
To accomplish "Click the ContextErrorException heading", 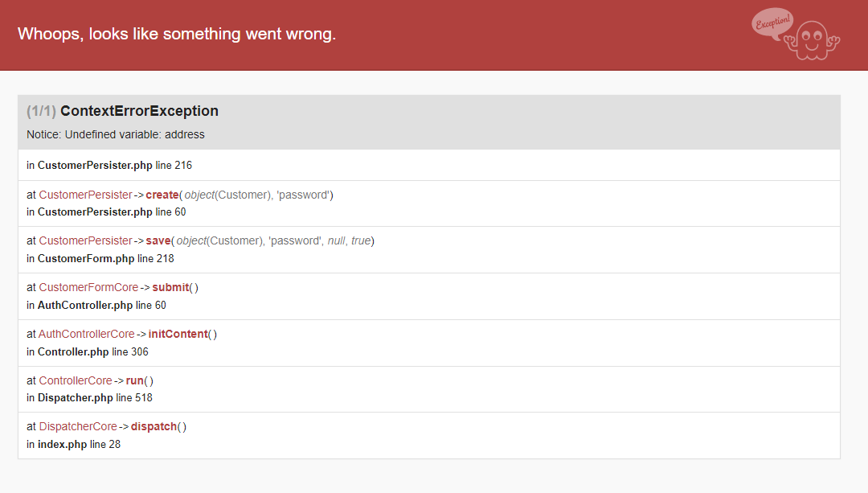I will coord(139,111).
